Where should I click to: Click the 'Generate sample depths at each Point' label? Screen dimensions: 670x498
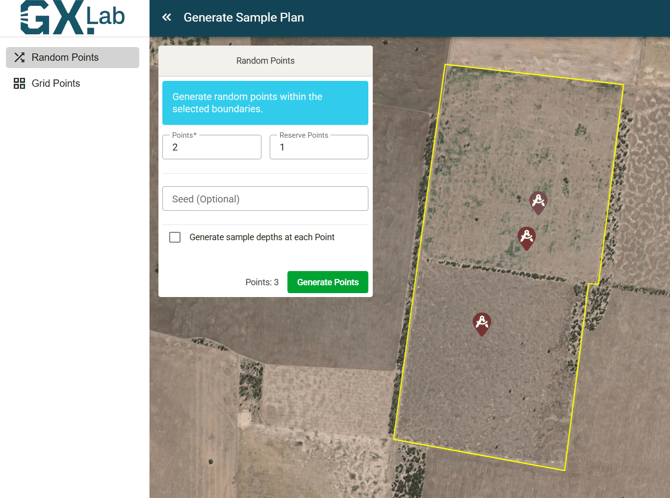click(262, 237)
